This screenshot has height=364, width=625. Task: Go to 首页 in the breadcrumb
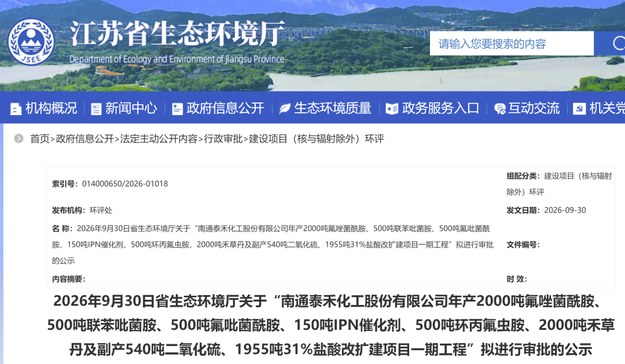point(40,139)
